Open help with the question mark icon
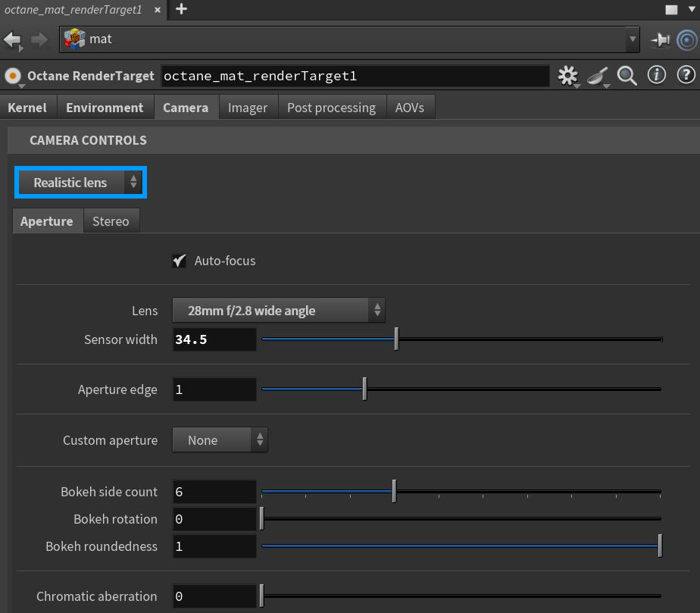 click(x=686, y=75)
